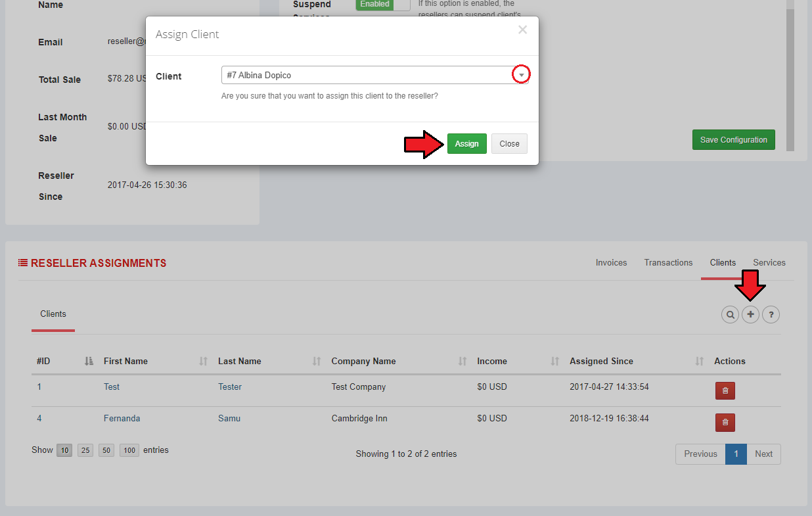Switch to the Invoices tab
This screenshot has height=516, width=812.
tap(611, 262)
